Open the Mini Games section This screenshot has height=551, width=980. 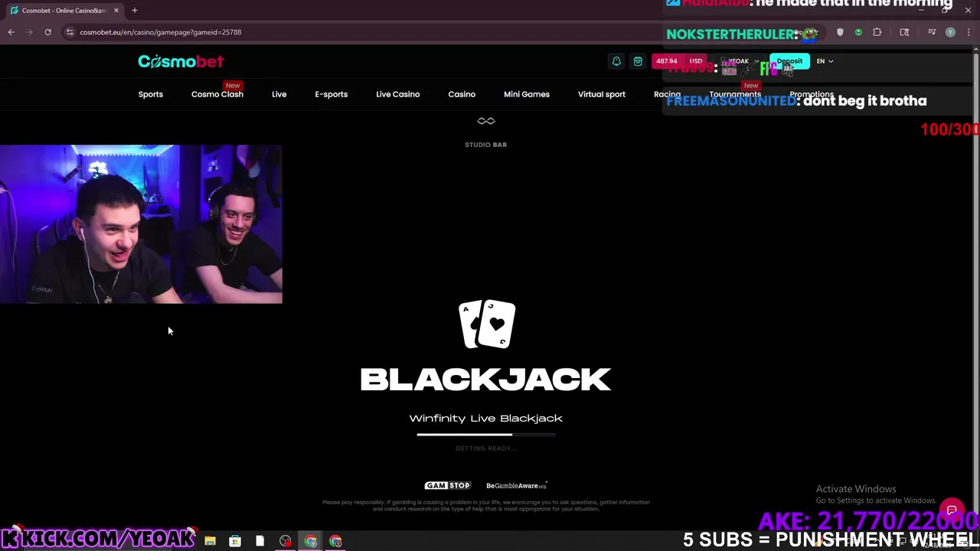tap(527, 94)
